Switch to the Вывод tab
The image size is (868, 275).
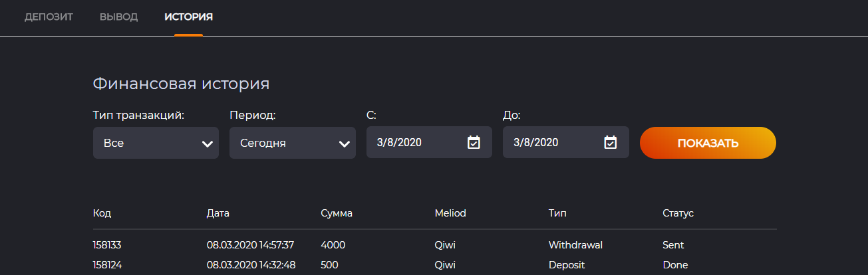coord(118,17)
